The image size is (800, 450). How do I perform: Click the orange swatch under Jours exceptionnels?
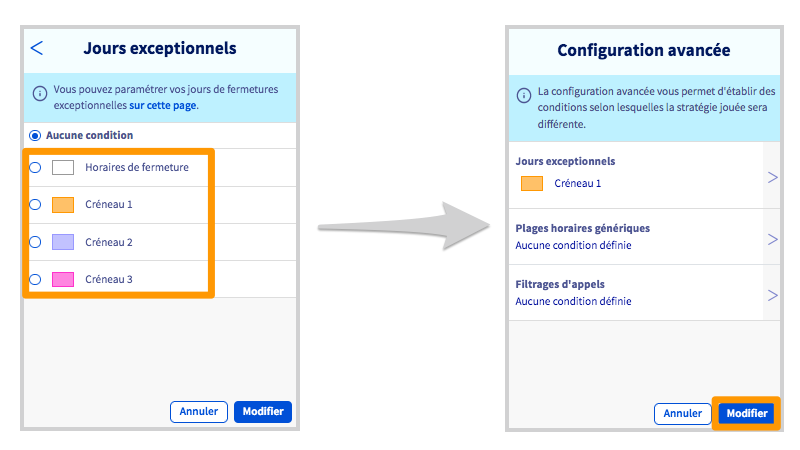tap(532, 184)
